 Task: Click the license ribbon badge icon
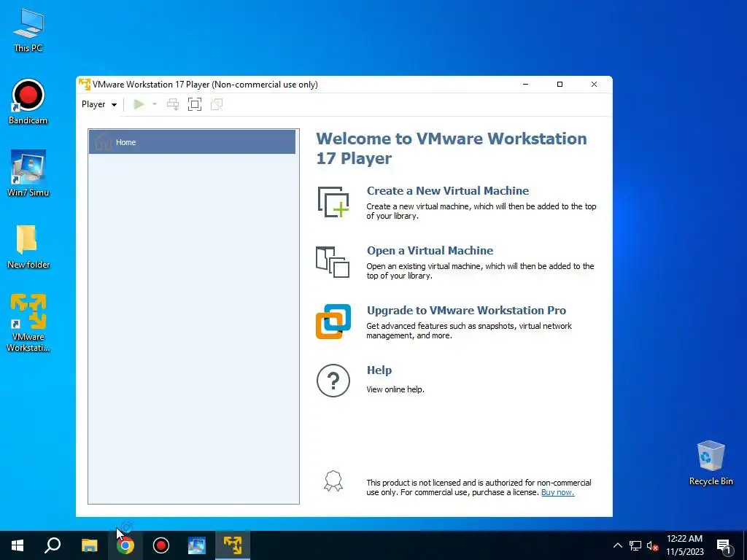click(x=333, y=481)
